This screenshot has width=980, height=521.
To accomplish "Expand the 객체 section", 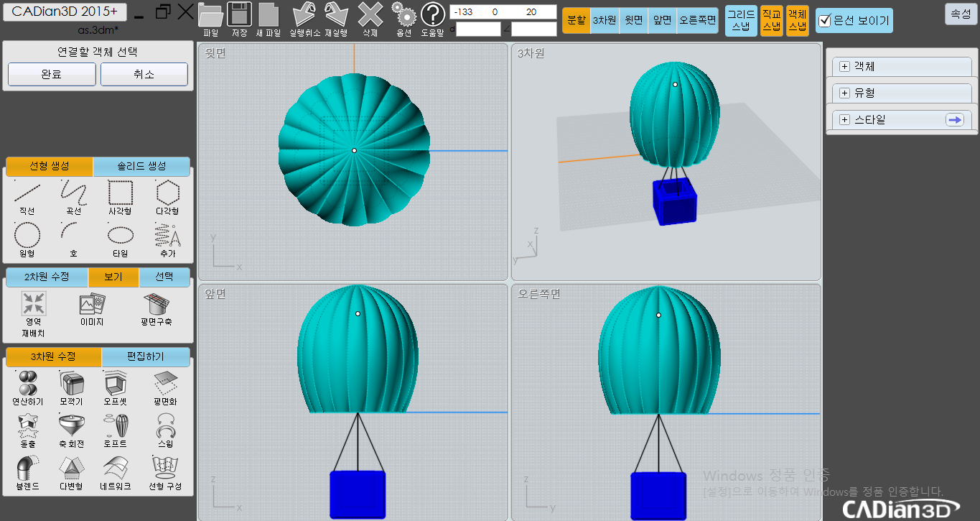I will click(x=844, y=66).
